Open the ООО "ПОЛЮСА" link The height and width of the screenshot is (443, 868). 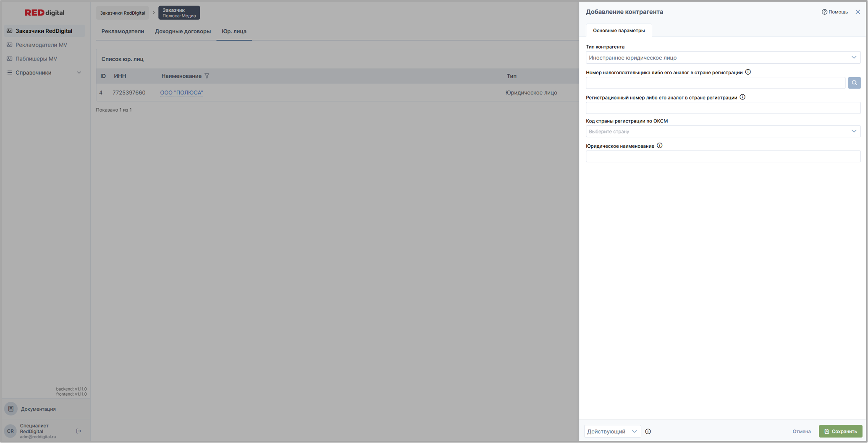point(181,93)
